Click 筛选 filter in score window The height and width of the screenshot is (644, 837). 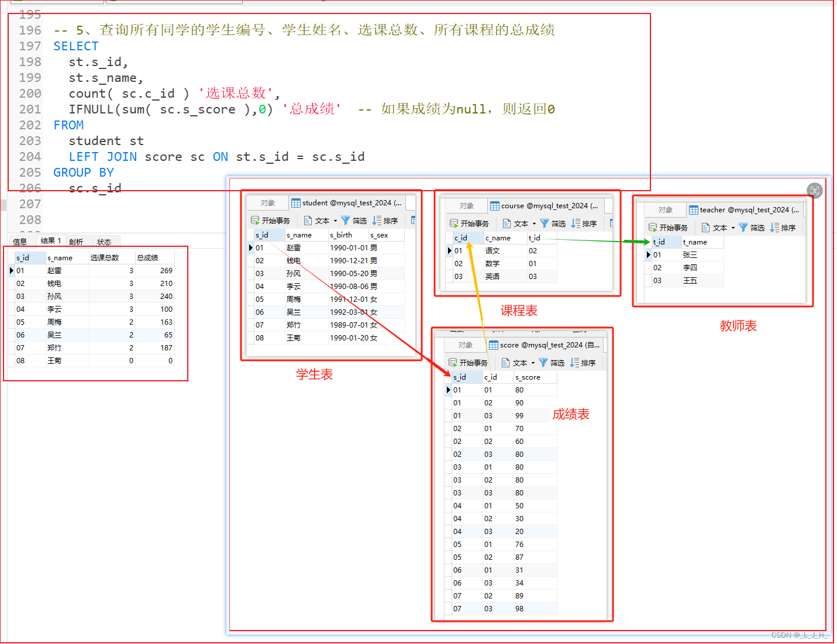point(552,363)
